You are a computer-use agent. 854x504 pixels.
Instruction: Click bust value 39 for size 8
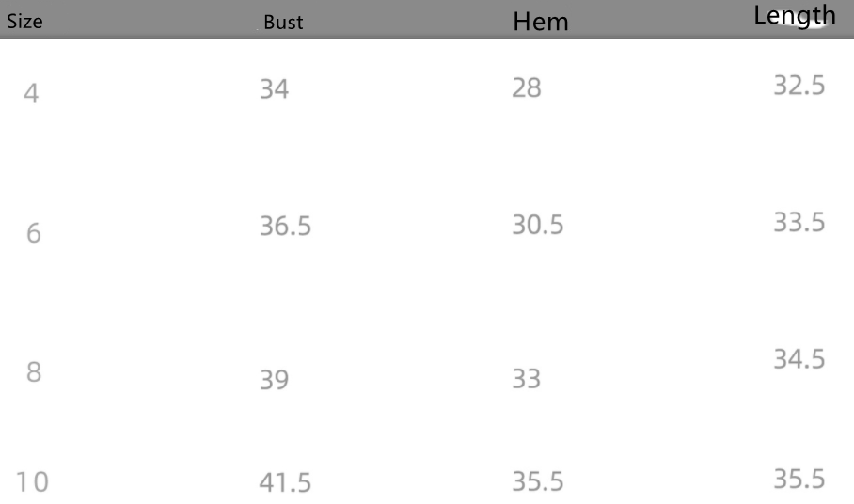[x=275, y=381]
